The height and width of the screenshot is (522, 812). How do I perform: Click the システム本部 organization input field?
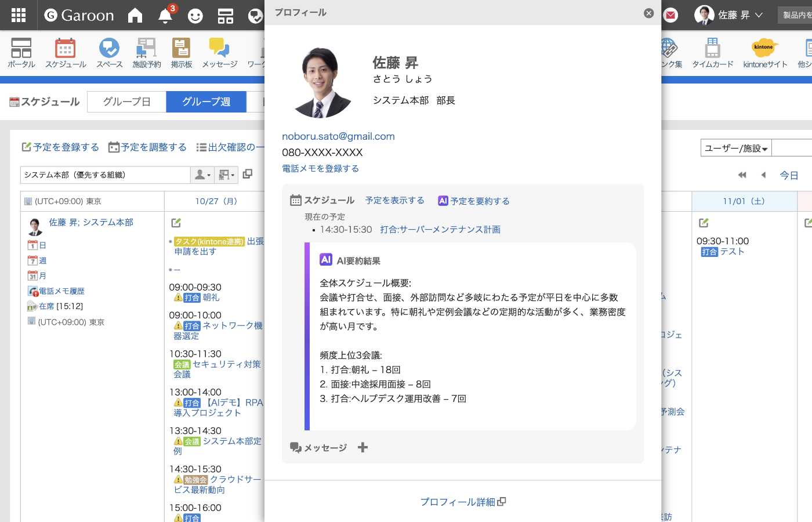point(105,175)
